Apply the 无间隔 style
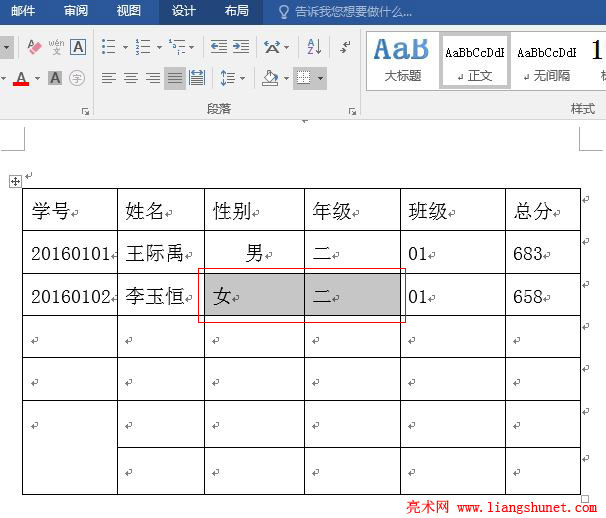Screen dimensions: 606x518 point(546,61)
